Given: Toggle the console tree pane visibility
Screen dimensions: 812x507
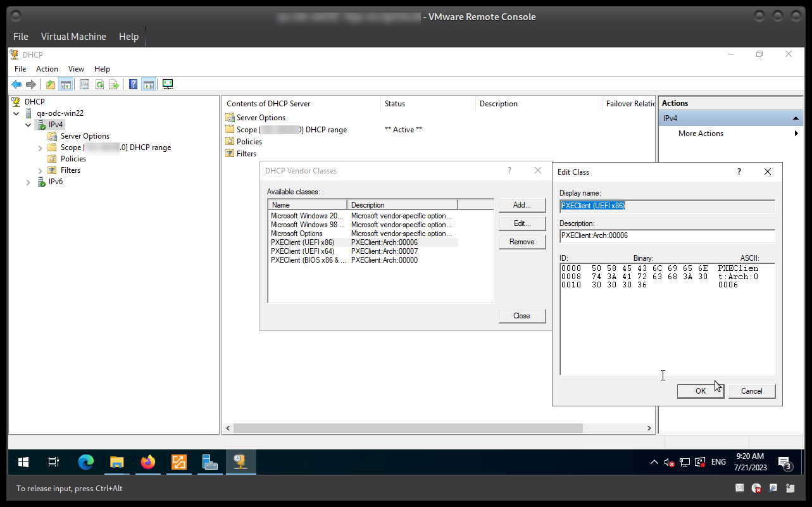Looking at the screenshot, I should [66, 84].
